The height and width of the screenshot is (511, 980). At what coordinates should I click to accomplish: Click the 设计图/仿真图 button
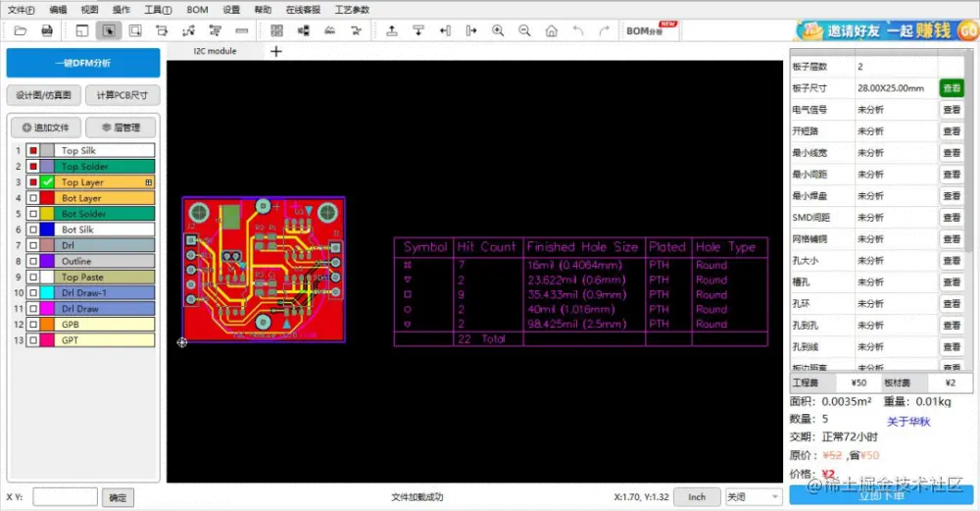coord(44,95)
